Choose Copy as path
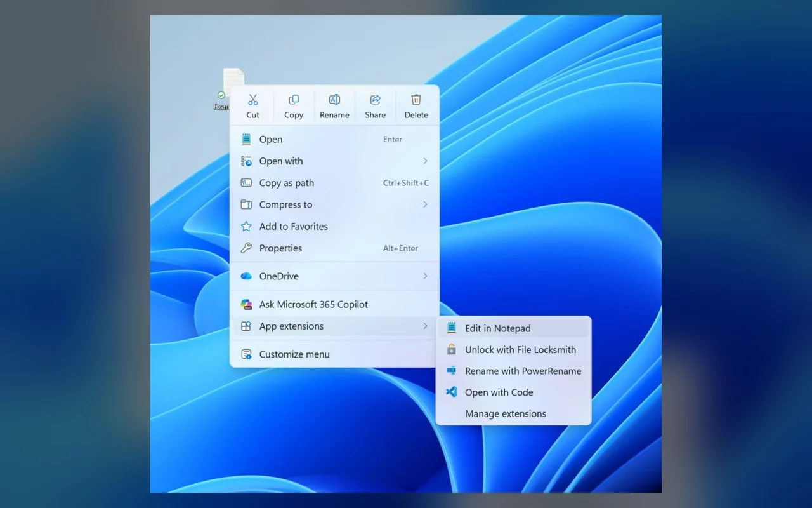 pyautogui.click(x=334, y=183)
